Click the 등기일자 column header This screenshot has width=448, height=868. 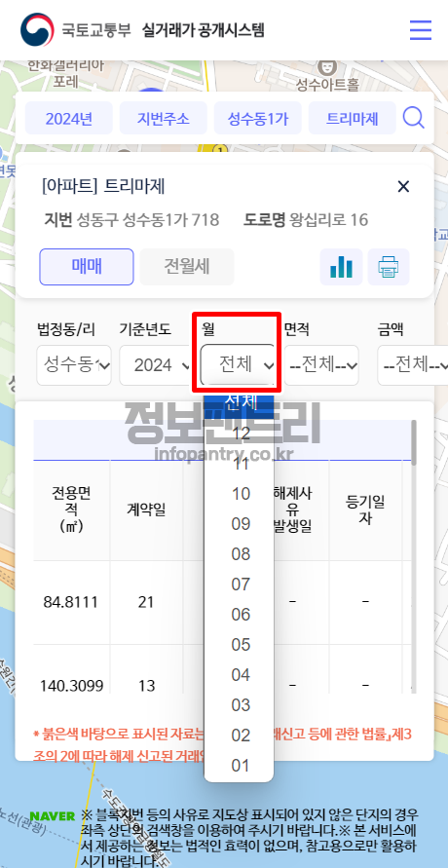pos(365,509)
